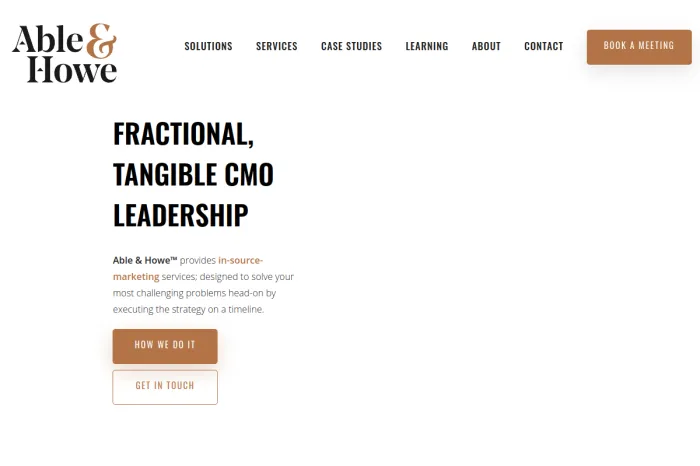Screen dimensions: 700x466
Task: Open Case Studies from the navigation
Action: 351,46
